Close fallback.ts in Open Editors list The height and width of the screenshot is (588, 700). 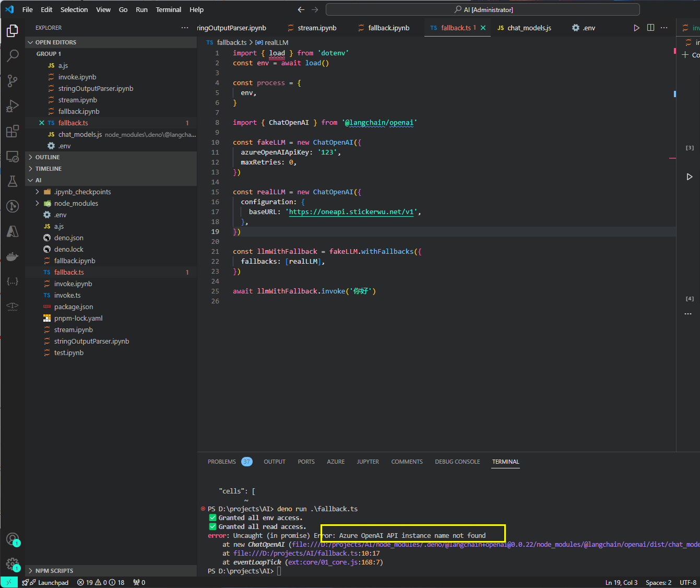[42, 123]
